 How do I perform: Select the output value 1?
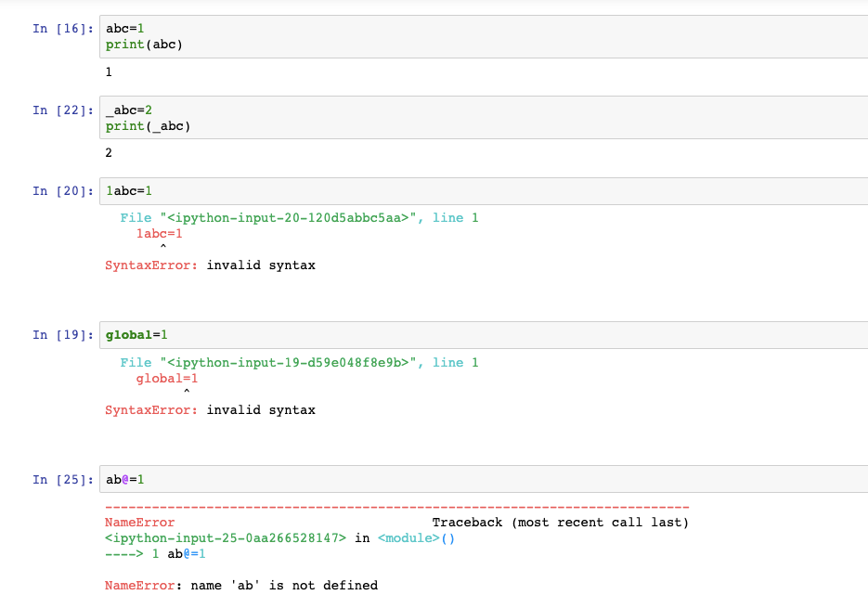109,71
